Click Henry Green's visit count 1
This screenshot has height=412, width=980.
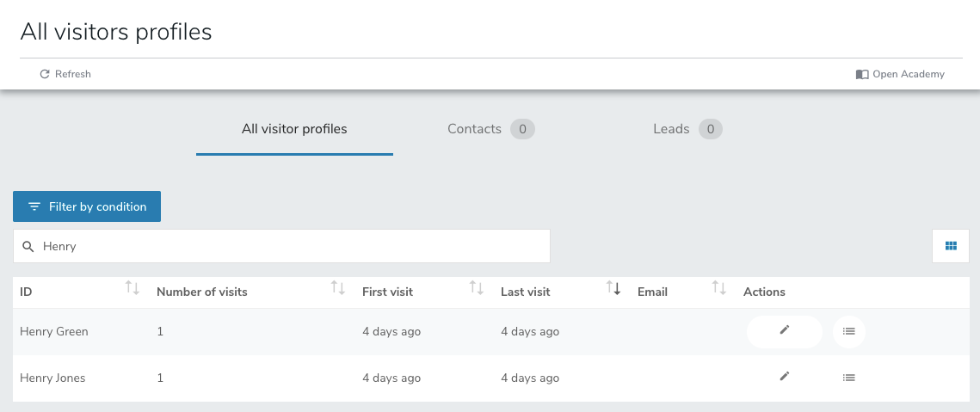point(160,331)
